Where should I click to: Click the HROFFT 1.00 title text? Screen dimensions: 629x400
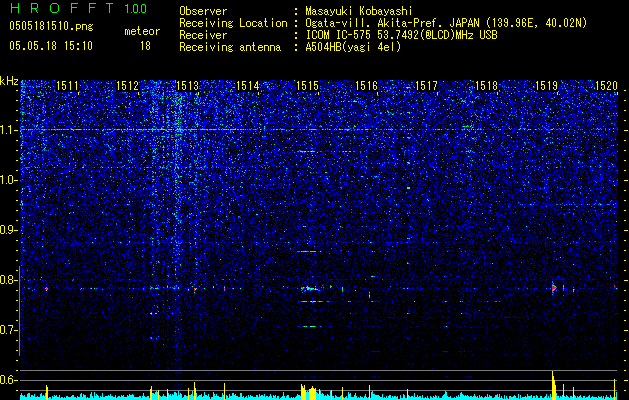(79, 8)
